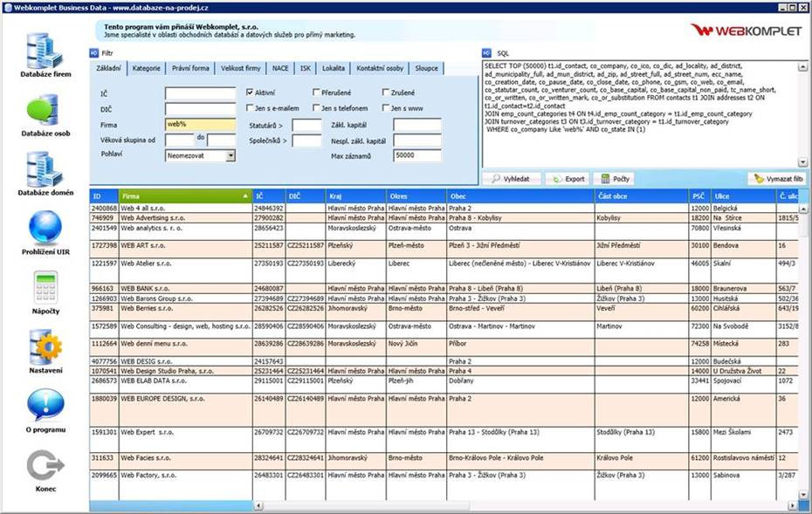812x514 pixels.
Task: Click the PSČ column header
Action: pos(699,196)
